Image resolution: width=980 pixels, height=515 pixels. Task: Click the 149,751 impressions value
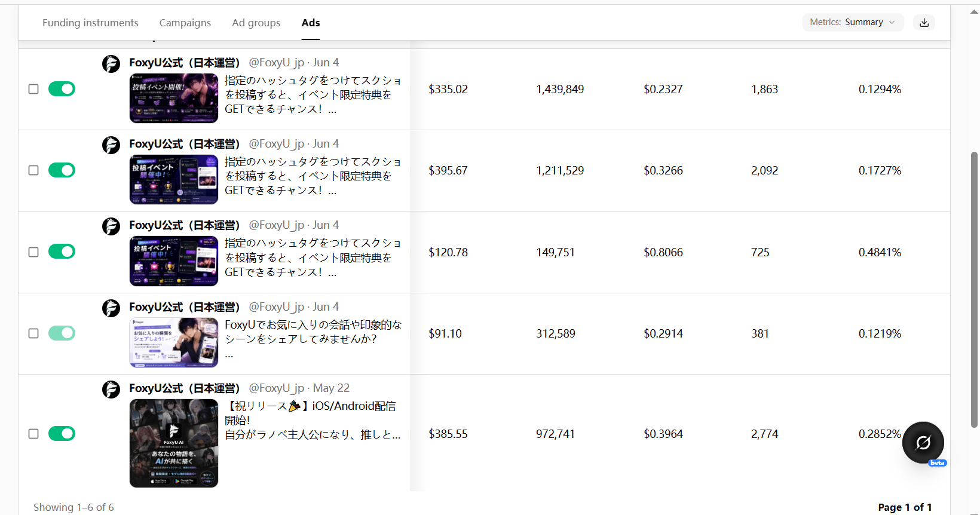(x=556, y=252)
